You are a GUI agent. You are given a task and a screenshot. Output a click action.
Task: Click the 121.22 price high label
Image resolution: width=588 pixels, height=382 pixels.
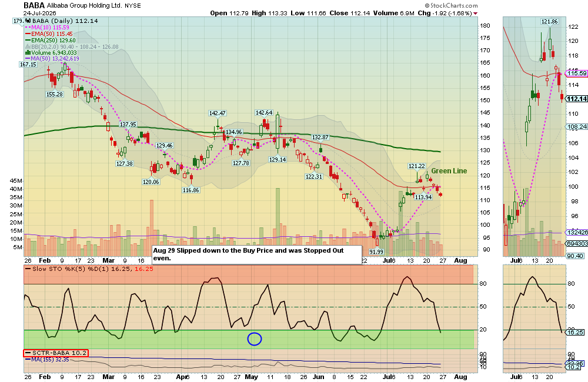417,166
